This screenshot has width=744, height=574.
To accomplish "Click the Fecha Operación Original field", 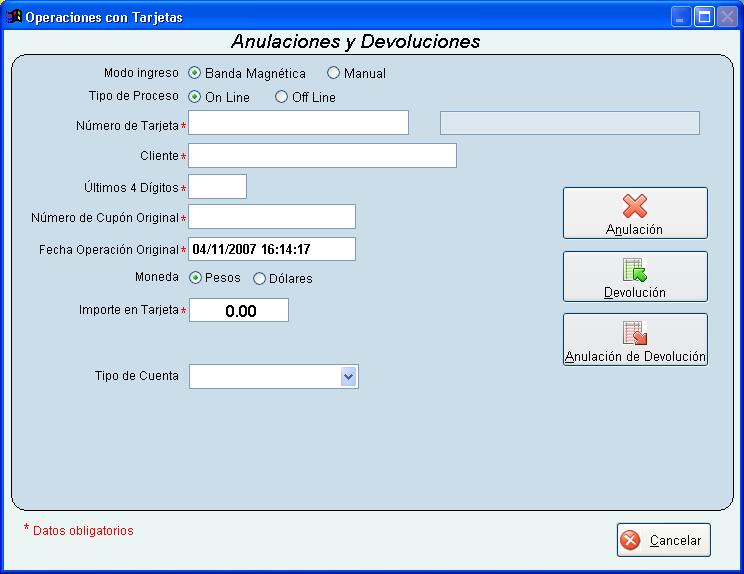I will (272, 249).
